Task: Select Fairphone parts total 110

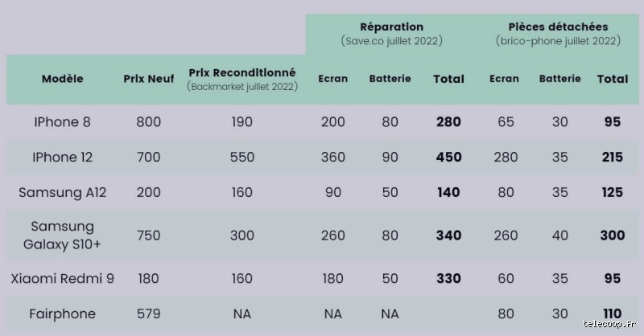Action: (x=613, y=313)
